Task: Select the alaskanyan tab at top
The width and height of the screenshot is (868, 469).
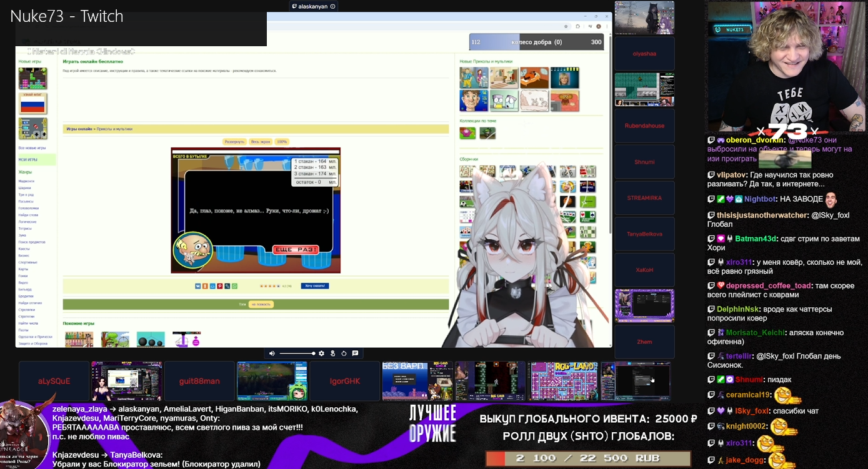Action: coord(313,6)
